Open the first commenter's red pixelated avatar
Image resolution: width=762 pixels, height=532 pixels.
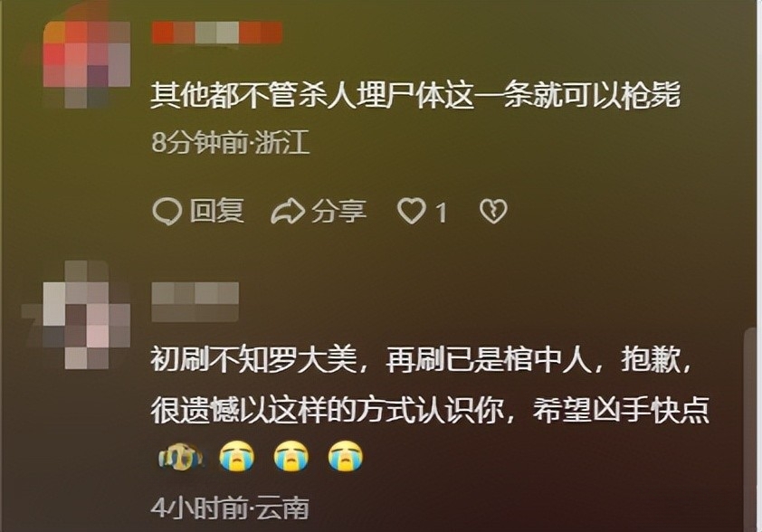coord(86,63)
